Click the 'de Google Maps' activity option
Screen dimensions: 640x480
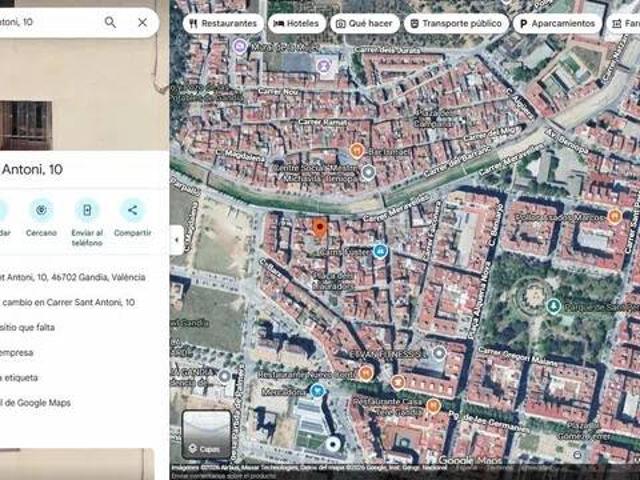(35, 403)
